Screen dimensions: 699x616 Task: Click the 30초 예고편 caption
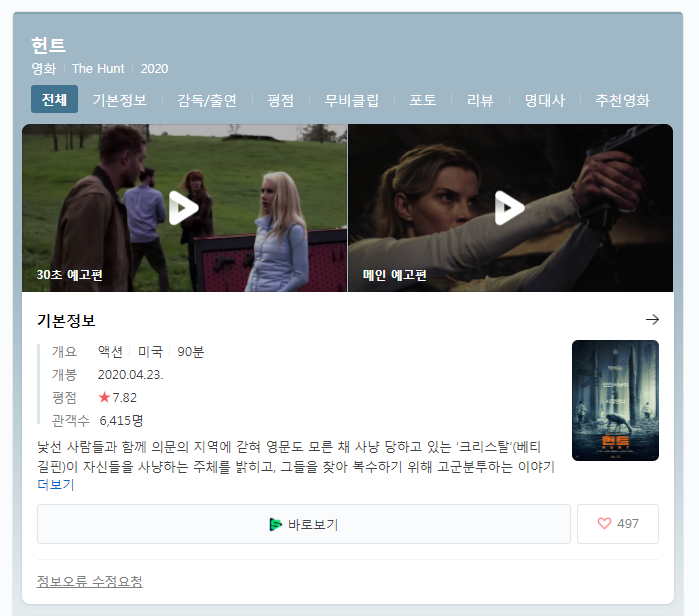click(x=70, y=275)
